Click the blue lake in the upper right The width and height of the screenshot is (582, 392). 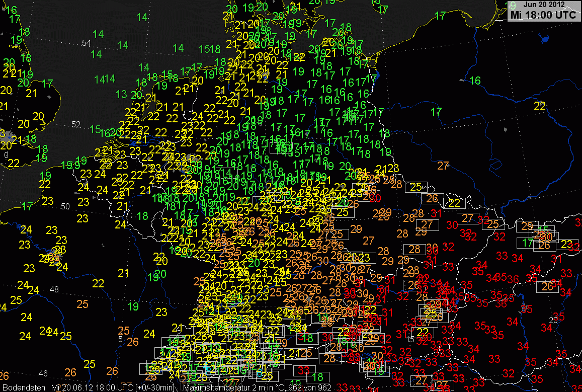click(x=542, y=37)
